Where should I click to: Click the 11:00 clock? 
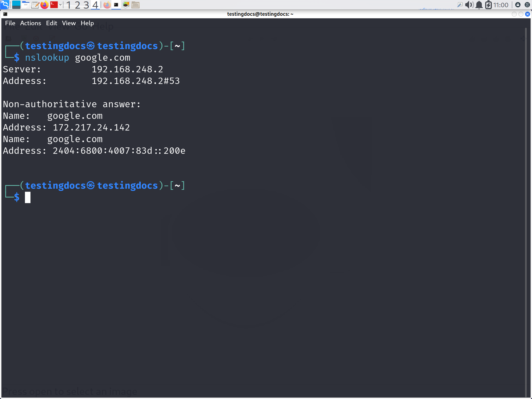(x=501, y=5)
